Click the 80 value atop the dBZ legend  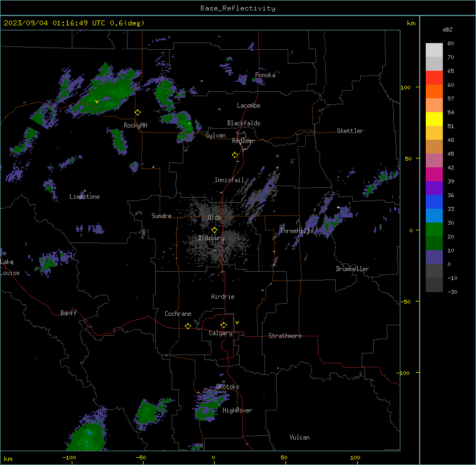click(x=451, y=44)
